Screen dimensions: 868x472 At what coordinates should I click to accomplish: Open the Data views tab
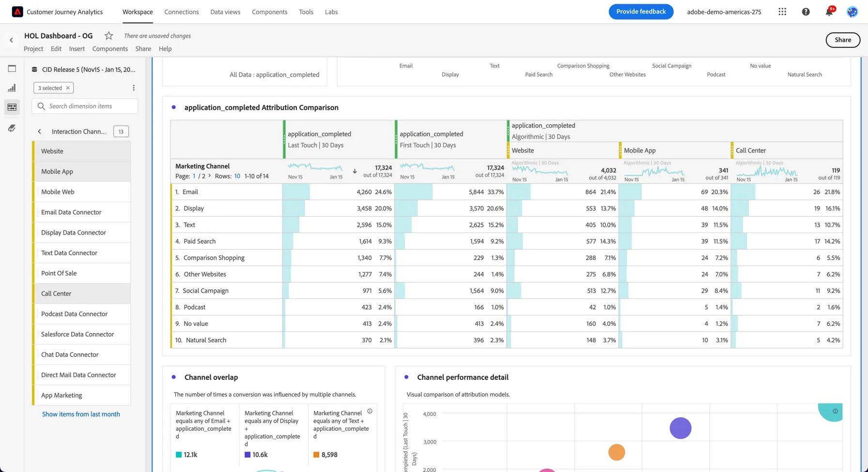(x=225, y=12)
